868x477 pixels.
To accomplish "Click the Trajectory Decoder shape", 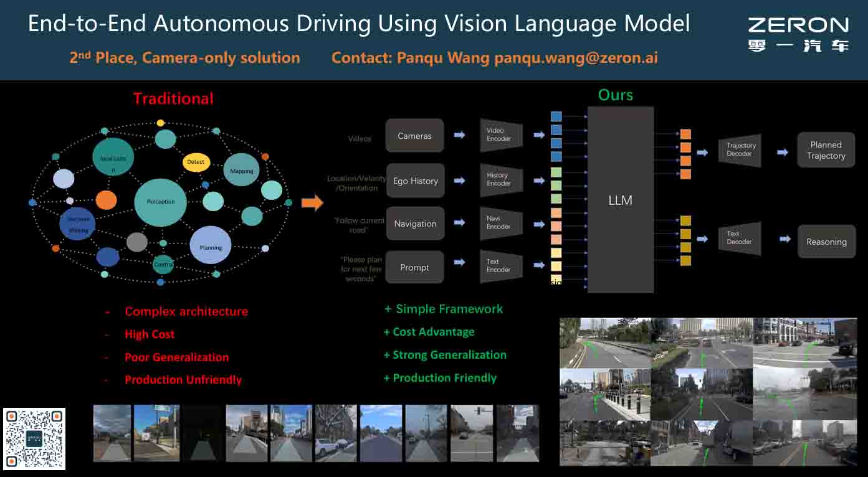I will click(x=740, y=150).
